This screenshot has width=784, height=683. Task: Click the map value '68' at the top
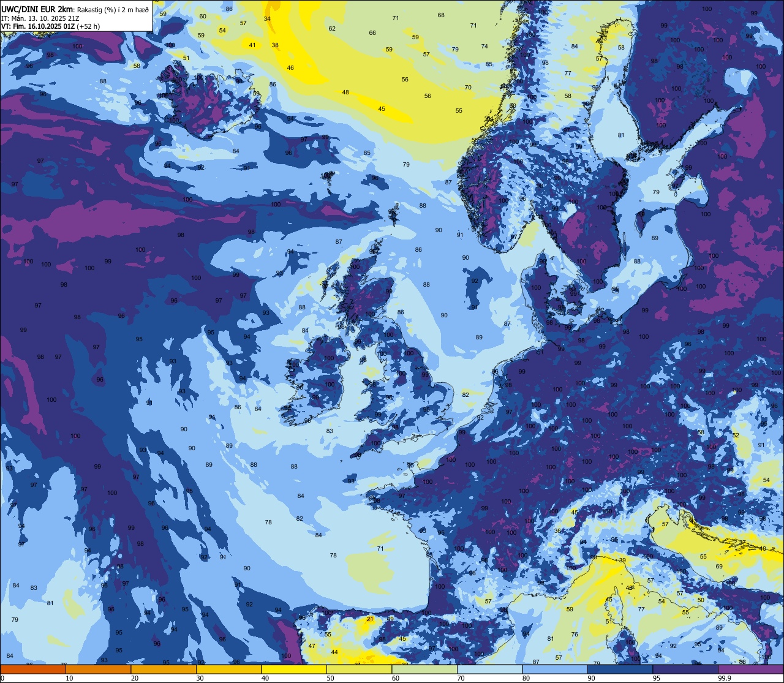tap(441, 15)
